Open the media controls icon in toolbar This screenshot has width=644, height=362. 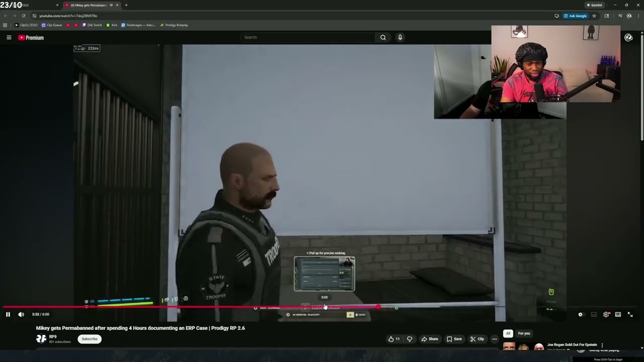click(620, 16)
